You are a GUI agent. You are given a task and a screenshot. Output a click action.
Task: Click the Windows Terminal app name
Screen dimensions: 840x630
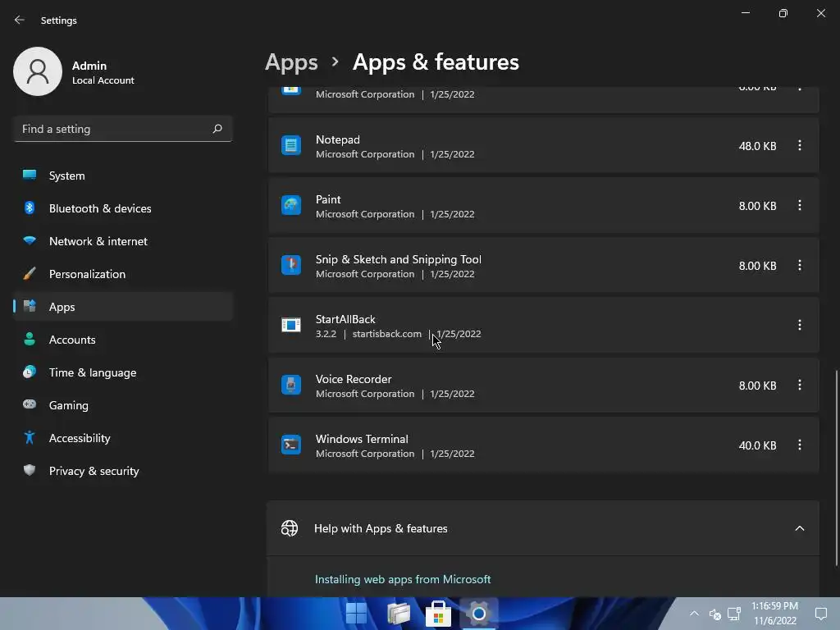pos(362,440)
